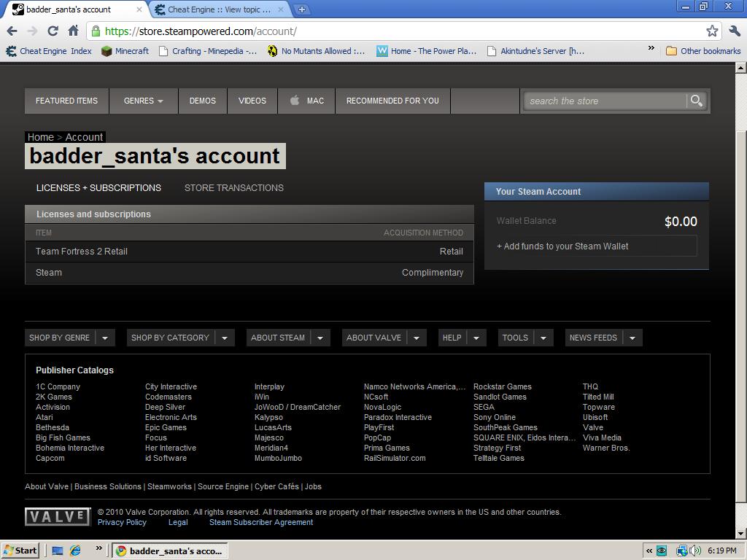This screenshot has width=747, height=560.
Task: Open the Steam Subscriber Agreement link
Action: (261, 522)
